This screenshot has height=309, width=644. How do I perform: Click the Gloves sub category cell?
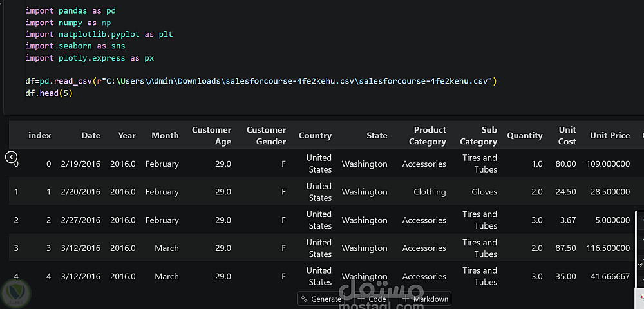click(484, 192)
